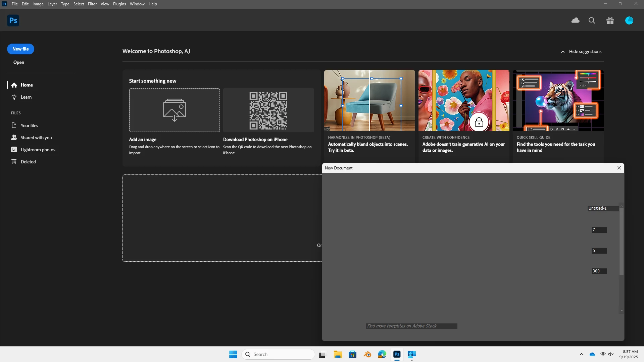Click the New Document dialog scrollbar thumb
The width and height of the screenshot is (644, 362).
point(622,242)
